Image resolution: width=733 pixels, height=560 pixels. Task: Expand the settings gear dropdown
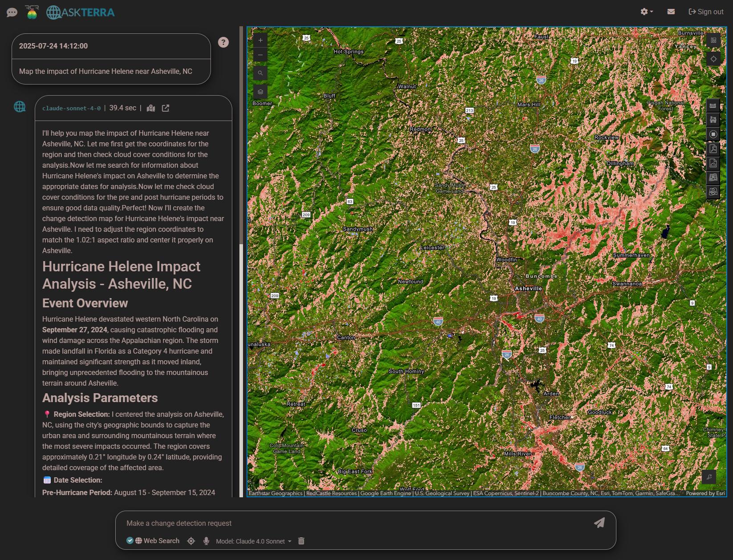point(645,12)
